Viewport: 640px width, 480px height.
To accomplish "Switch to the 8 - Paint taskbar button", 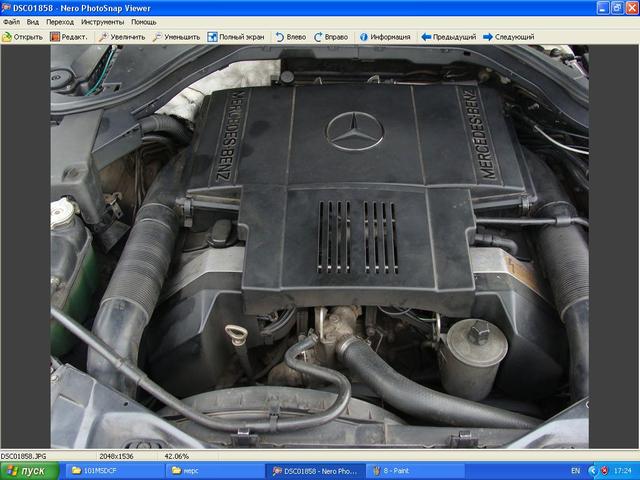I will click(x=415, y=471).
